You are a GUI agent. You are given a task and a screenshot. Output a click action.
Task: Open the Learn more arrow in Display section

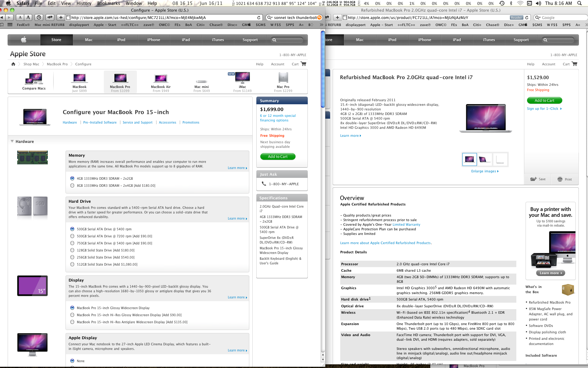247,297
